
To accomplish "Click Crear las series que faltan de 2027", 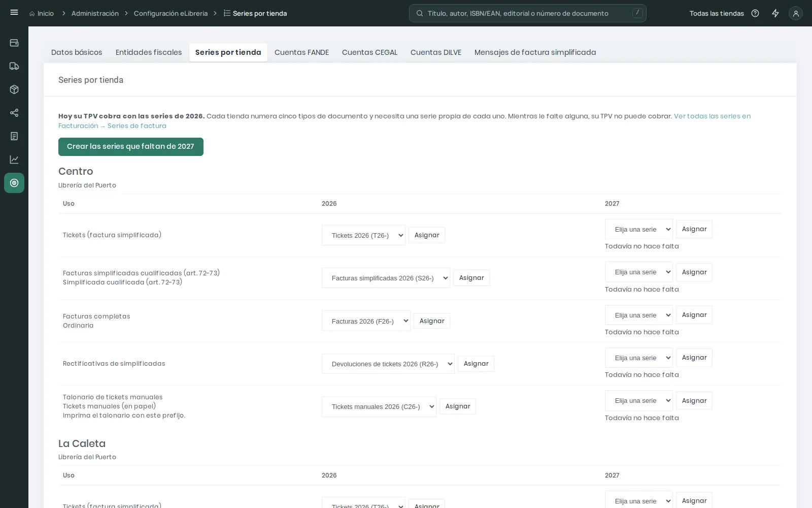I will click(131, 147).
